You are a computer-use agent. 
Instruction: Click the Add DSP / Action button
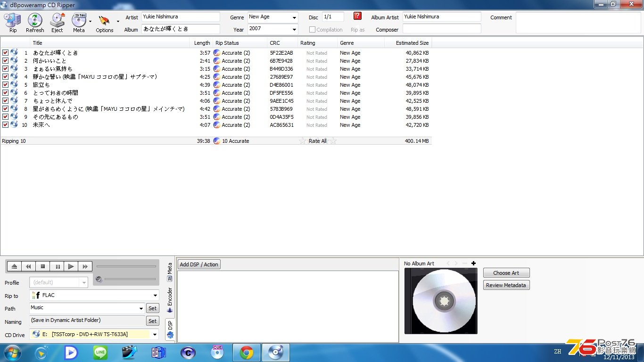click(x=199, y=264)
